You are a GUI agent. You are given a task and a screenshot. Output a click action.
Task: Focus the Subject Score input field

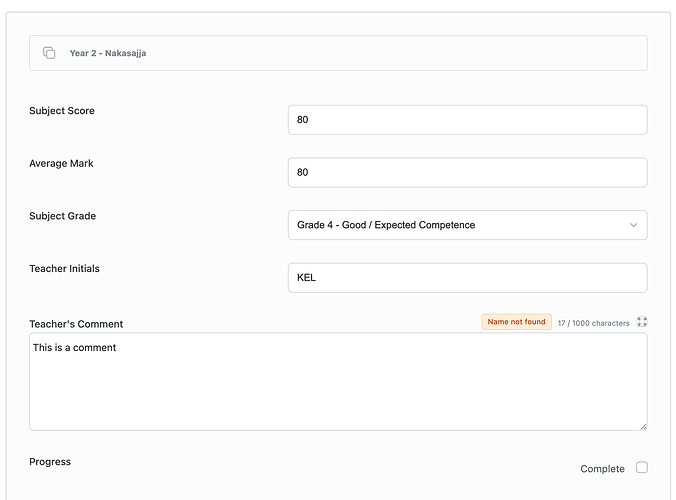(466, 120)
